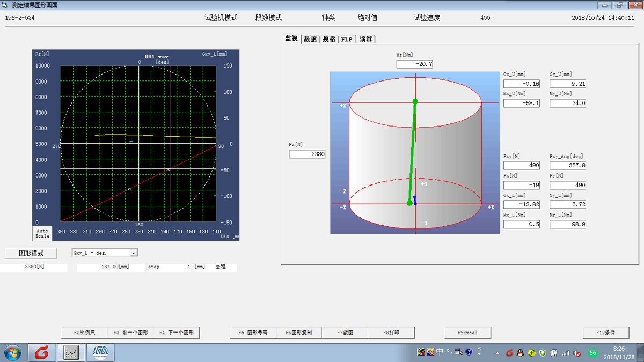This screenshot has width=644, height=362.
Task: Click the 试验机模式 header label
Action: (221, 18)
